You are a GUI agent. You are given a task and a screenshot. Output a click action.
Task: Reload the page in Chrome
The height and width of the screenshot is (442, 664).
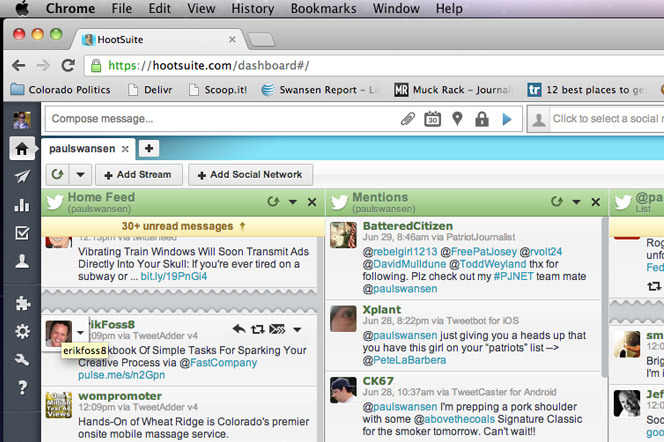pyautogui.click(x=68, y=66)
